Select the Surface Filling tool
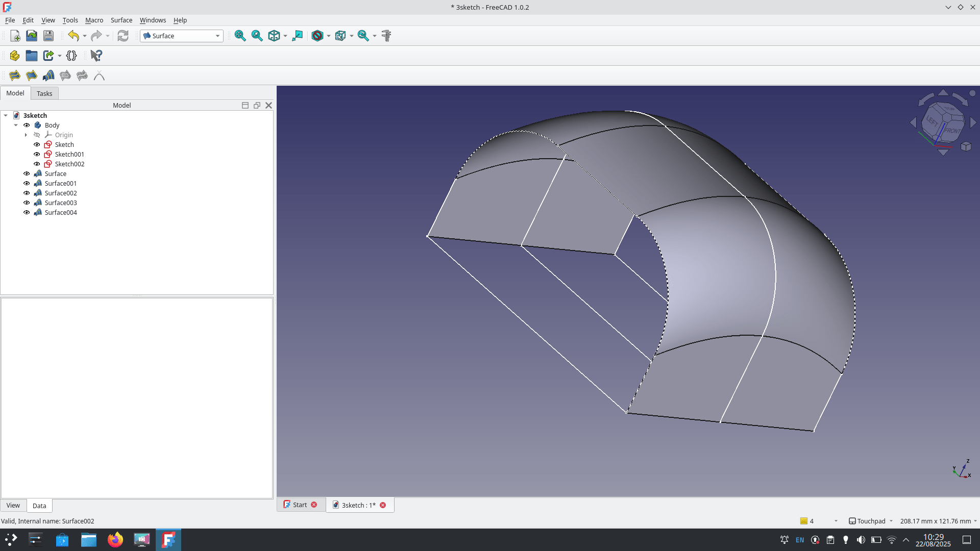Screen dimensions: 980x551 pos(14,76)
